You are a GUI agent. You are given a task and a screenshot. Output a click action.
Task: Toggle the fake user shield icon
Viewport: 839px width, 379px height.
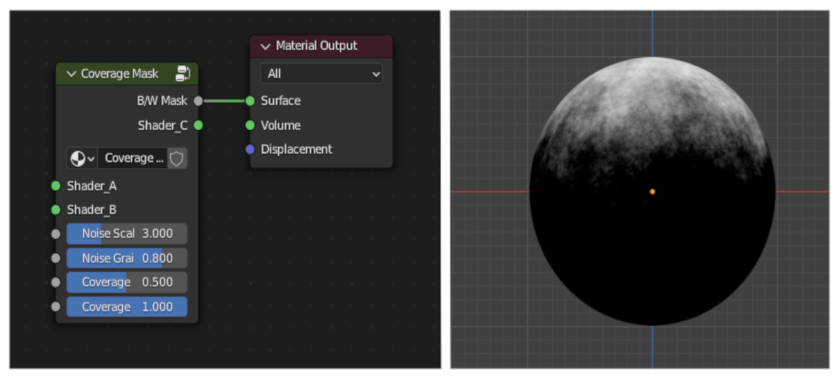tap(177, 158)
